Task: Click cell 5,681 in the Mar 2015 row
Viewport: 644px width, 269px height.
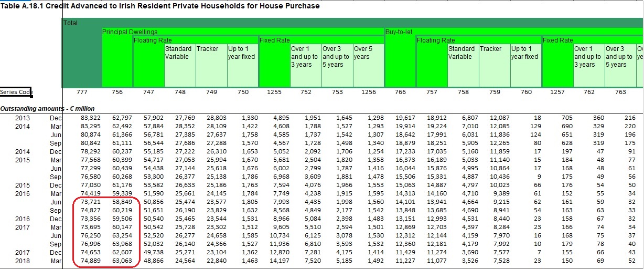Action: (x=281, y=160)
